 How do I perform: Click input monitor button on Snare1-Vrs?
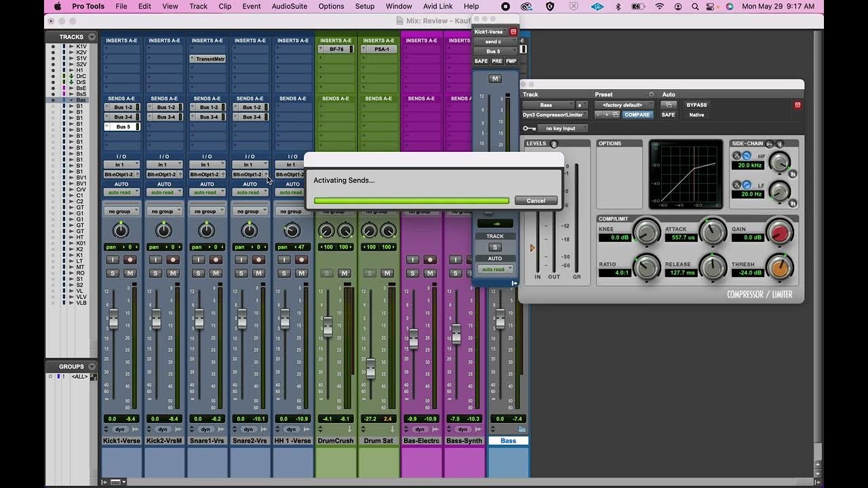(198, 260)
